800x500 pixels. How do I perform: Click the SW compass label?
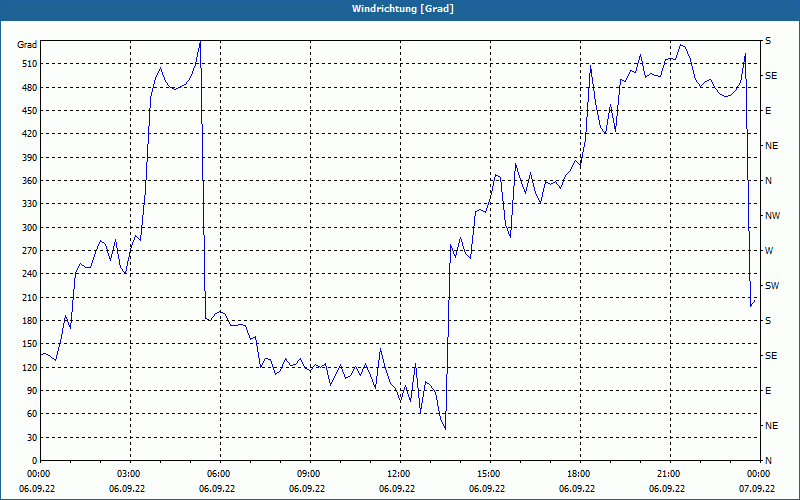(x=772, y=286)
